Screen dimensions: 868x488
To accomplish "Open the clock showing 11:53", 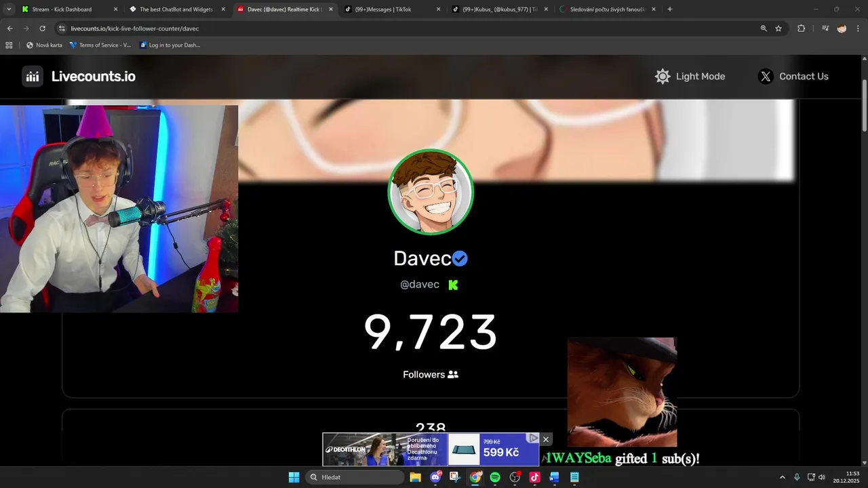I will (x=846, y=477).
